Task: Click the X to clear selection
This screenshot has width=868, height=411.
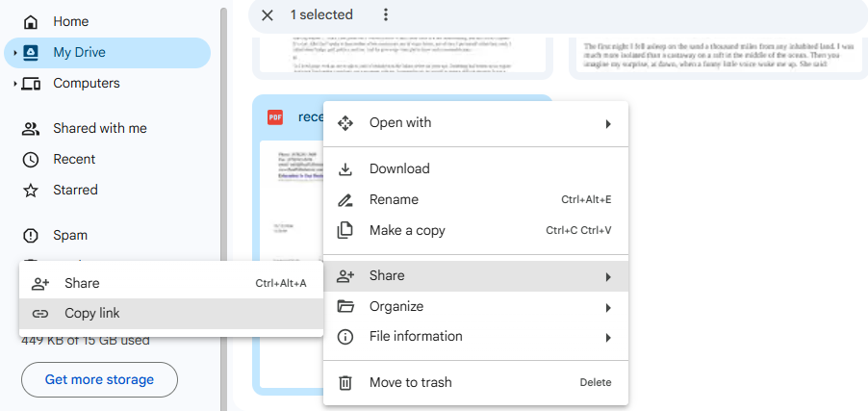Action: tap(268, 14)
